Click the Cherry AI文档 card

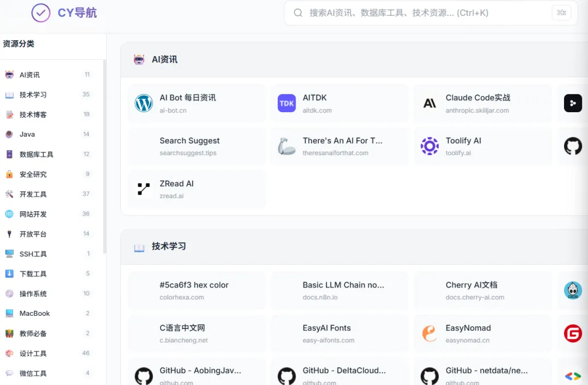(483, 290)
